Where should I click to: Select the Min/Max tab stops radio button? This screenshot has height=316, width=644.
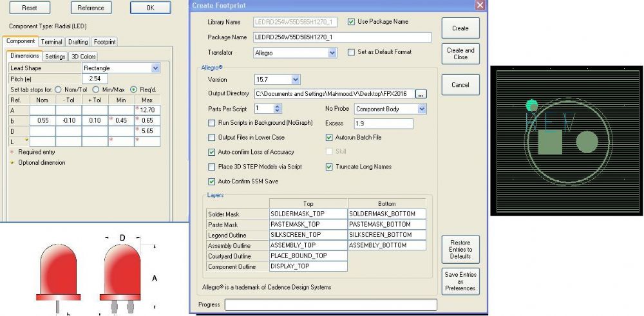[x=95, y=89]
